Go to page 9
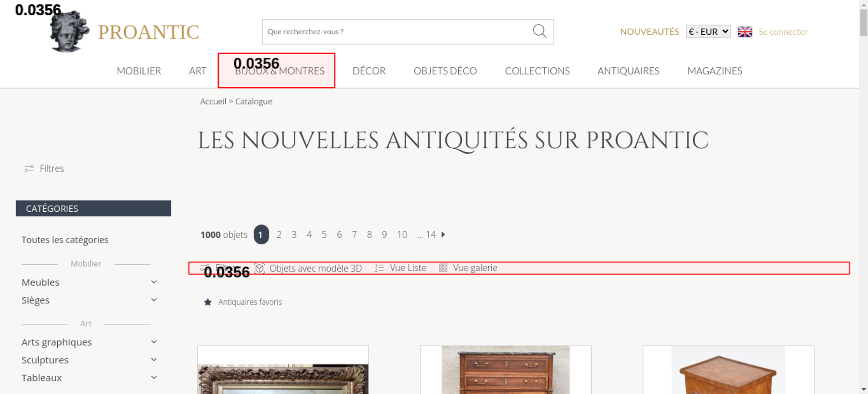Image resolution: width=868 pixels, height=394 pixels. click(x=385, y=235)
